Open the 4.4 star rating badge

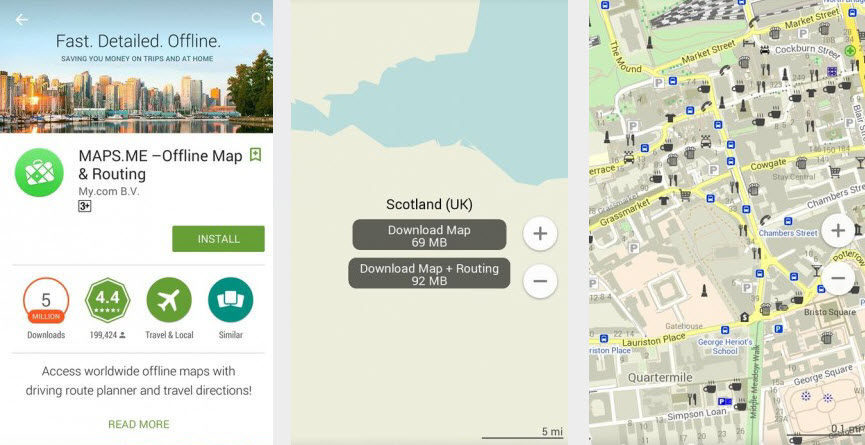[108, 301]
